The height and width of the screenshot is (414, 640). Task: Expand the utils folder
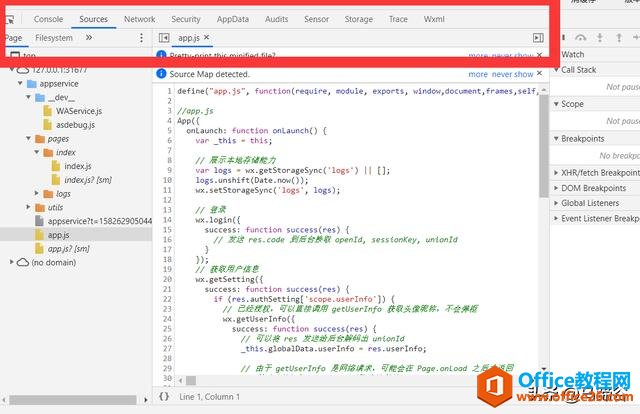click(28, 207)
